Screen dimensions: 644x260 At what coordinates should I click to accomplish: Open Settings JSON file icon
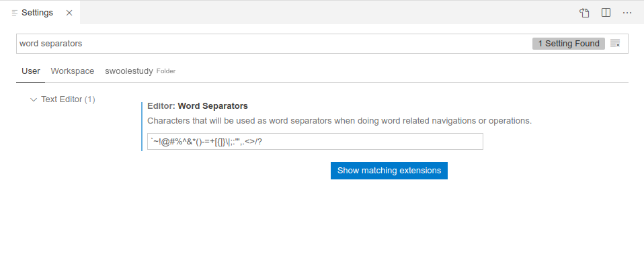[584, 13]
